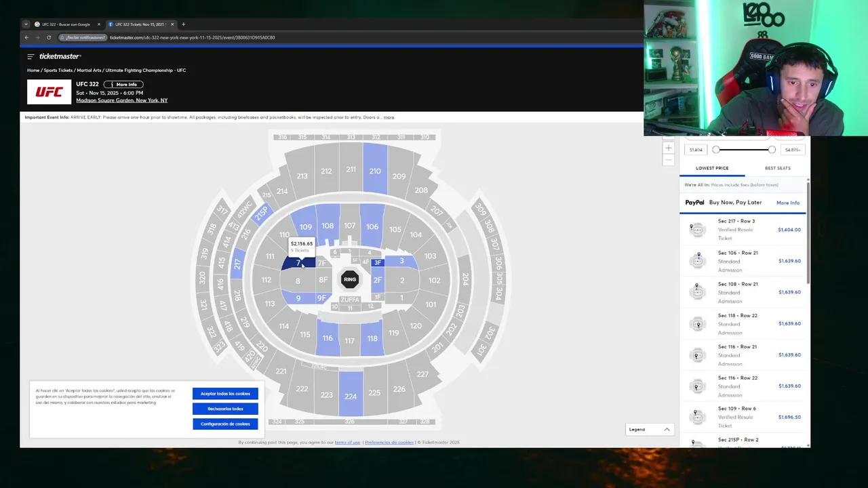Zoom out on the seat map

point(668,160)
